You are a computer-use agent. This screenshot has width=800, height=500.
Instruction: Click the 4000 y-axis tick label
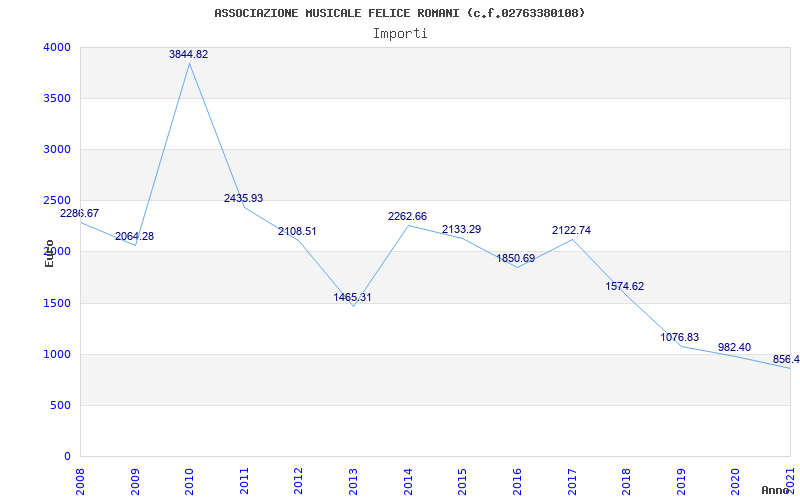tap(57, 48)
